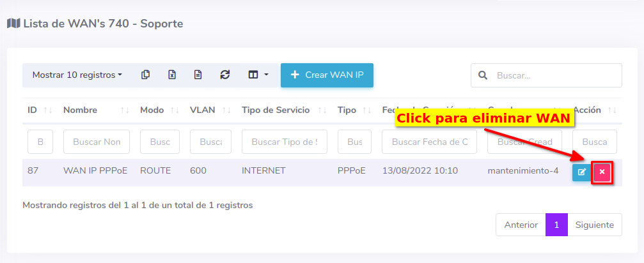Click the Buscar Nombre filter field
The width and height of the screenshot is (644, 263).
click(97, 142)
